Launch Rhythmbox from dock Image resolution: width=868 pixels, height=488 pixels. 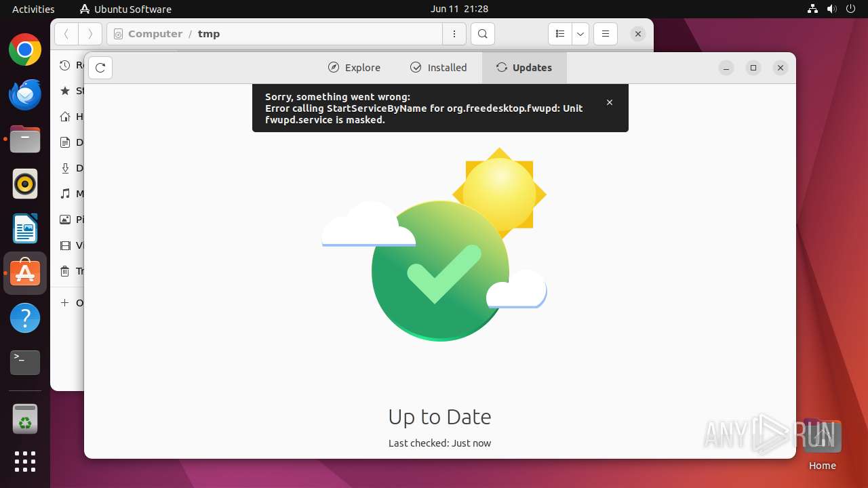[x=25, y=184]
